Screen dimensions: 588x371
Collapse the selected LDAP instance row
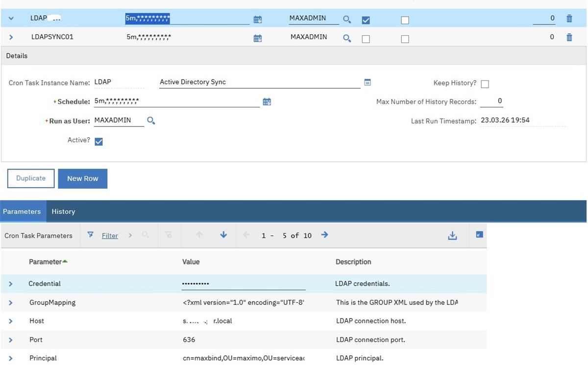click(x=11, y=19)
